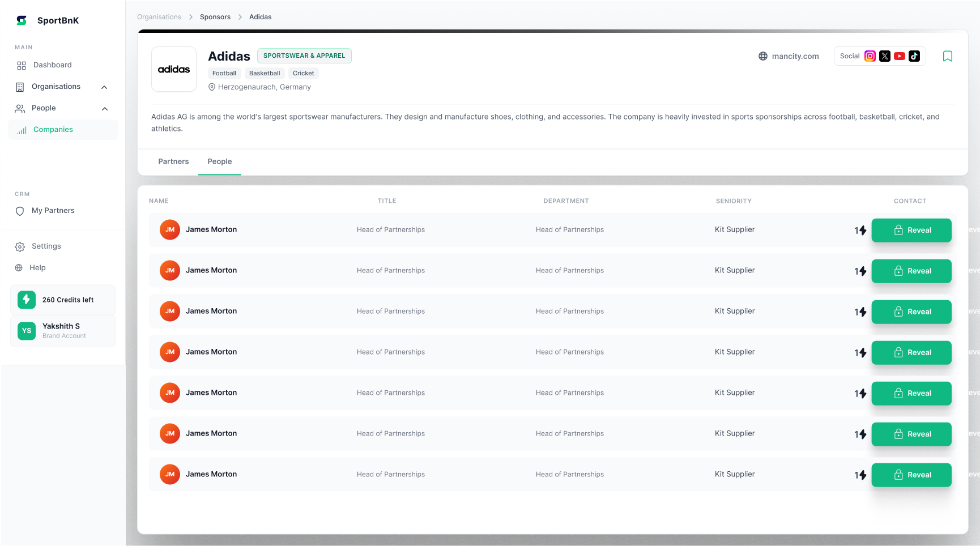Switch to the Partners tab
The height and width of the screenshot is (546, 980).
click(x=173, y=161)
